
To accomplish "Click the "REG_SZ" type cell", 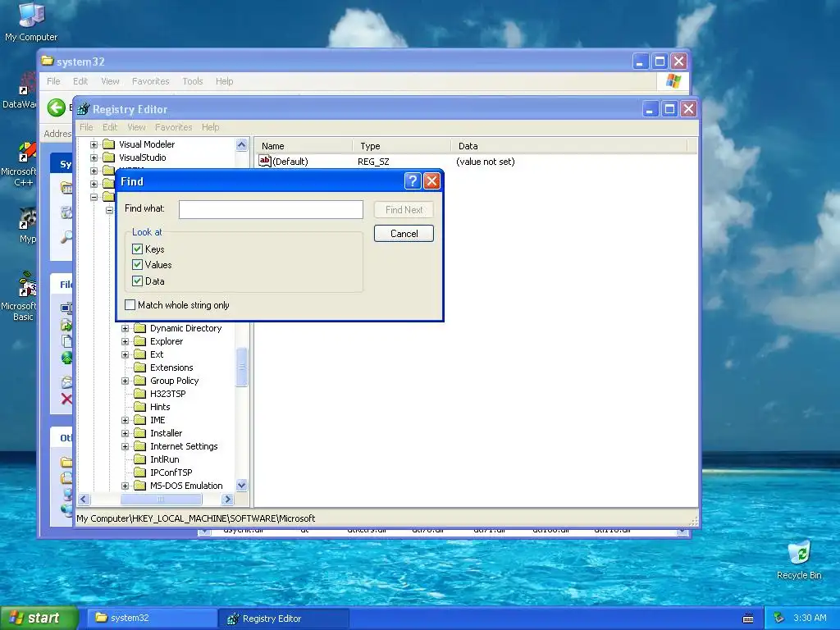I will (x=373, y=162).
